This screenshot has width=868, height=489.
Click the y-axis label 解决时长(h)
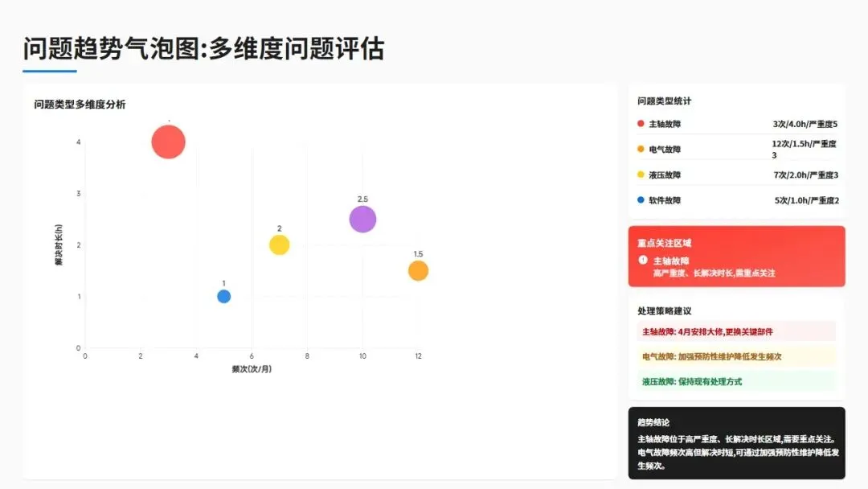(59, 244)
